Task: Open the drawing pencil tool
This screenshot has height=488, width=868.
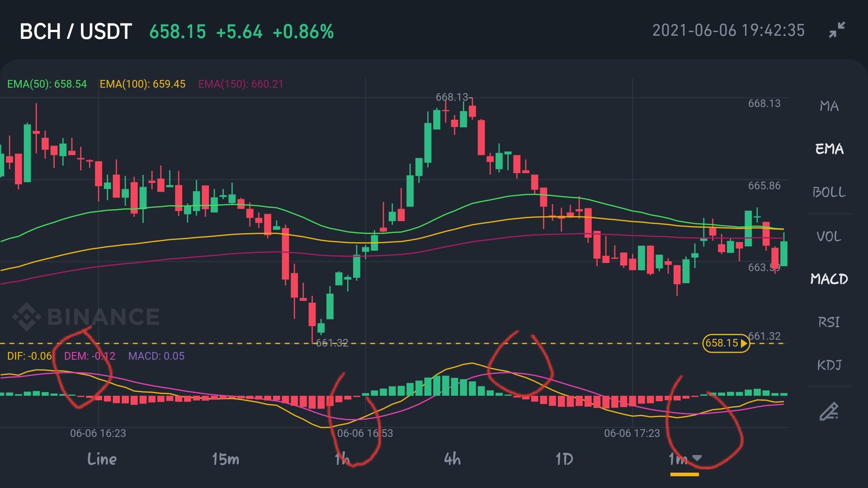Action: (x=829, y=412)
